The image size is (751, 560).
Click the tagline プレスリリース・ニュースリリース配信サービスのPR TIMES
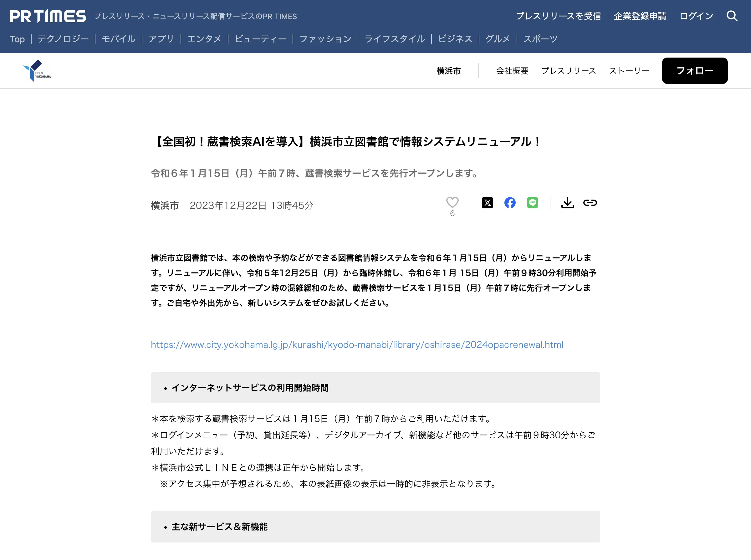tap(195, 17)
